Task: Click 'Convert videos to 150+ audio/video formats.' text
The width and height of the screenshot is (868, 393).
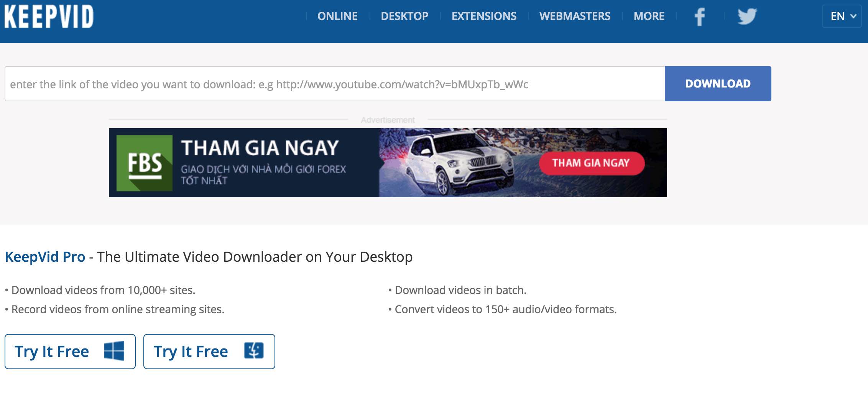Action: [506, 309]
